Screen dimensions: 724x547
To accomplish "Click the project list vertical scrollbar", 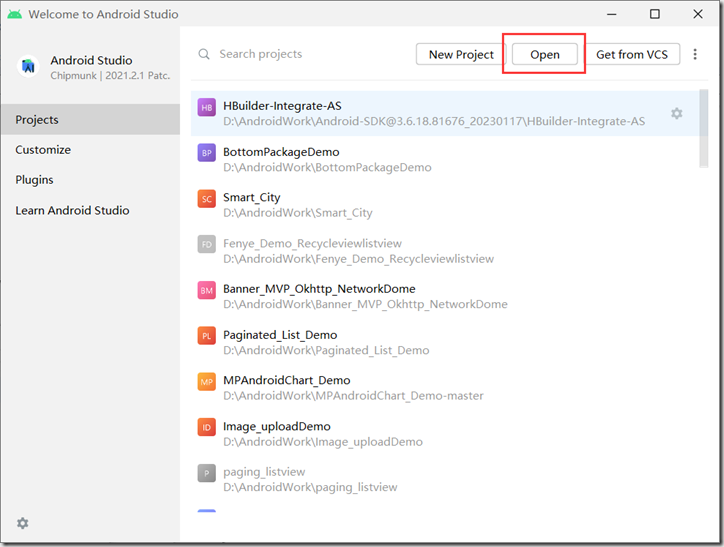I will click(704, 130).
